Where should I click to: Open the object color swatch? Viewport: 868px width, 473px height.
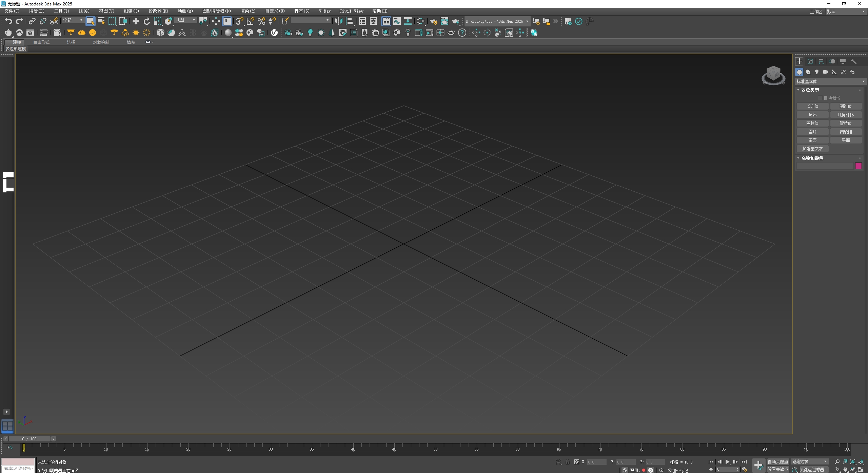(859, 166)
